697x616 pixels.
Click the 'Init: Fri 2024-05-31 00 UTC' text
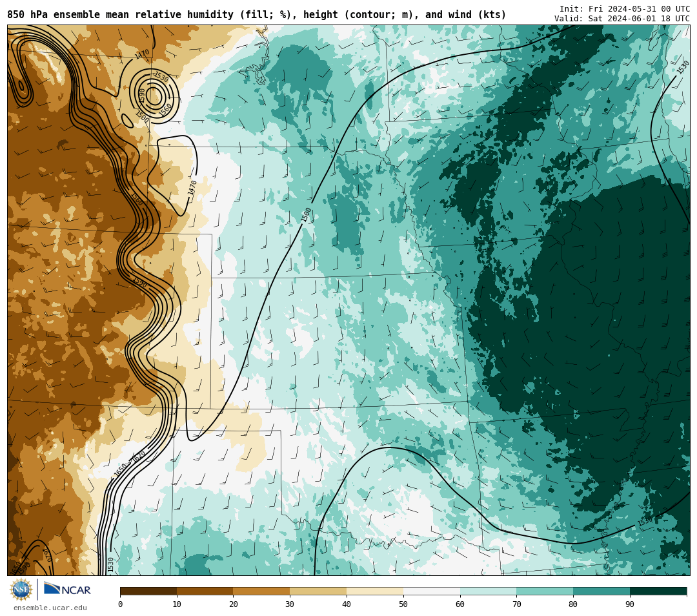[625, 9]
